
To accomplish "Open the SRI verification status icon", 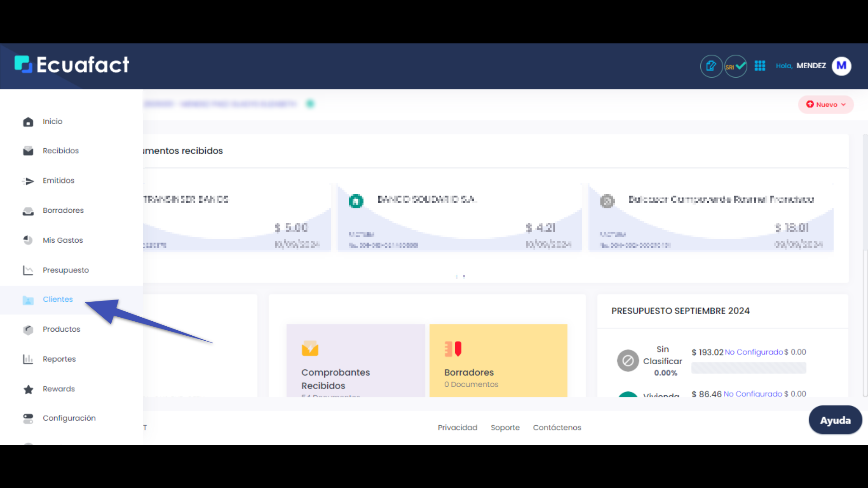I will 736,66.
